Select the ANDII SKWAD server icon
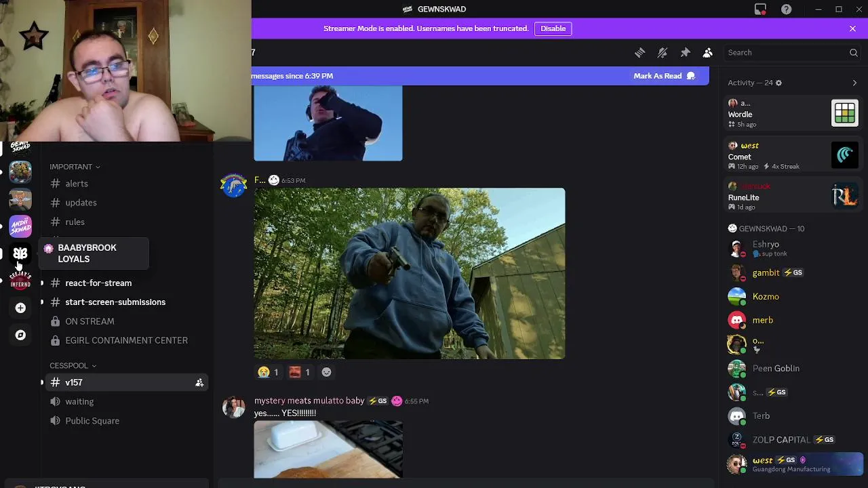The width and height of the screenshot is (868, 488). (20, 226)
